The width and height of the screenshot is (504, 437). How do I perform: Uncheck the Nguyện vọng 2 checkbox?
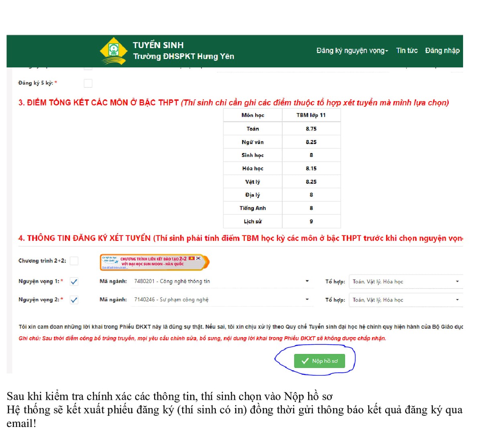pos(74,300)
